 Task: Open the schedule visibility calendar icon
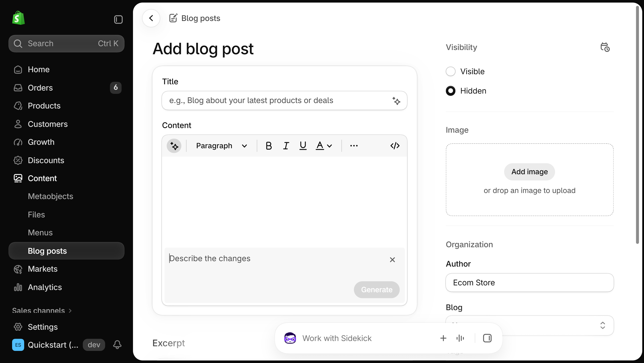pyautogui.click(x=605, y=47)
